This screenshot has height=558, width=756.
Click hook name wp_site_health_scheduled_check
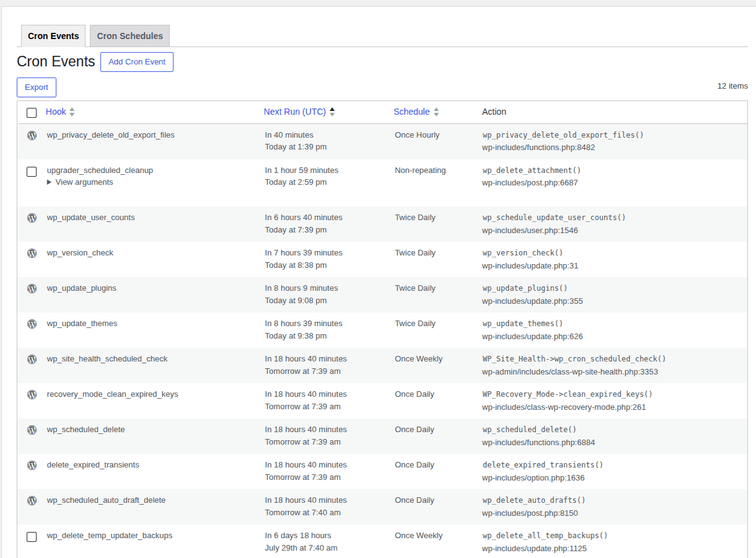107,359
